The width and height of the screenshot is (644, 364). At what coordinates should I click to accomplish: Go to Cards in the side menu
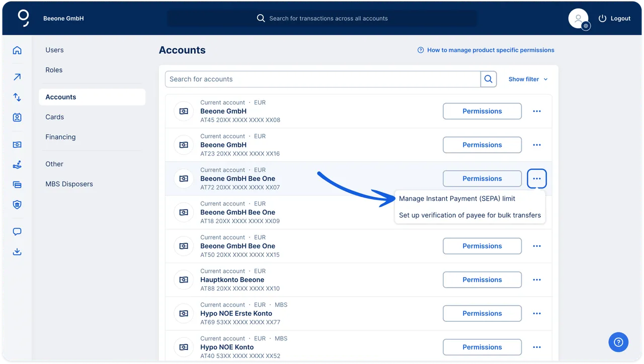pyautogui.click(x=55, y=117)
